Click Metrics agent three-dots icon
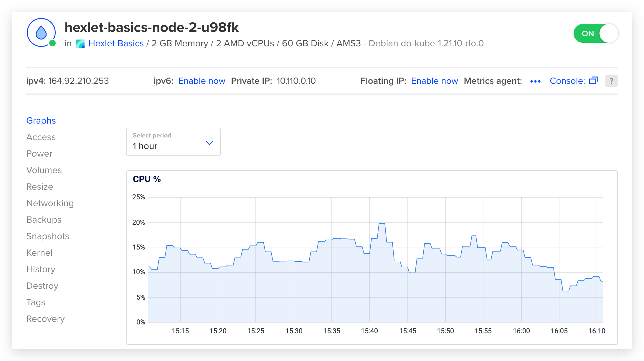The height and width of the screenshot is (361, 644). [x=535, y=81]
